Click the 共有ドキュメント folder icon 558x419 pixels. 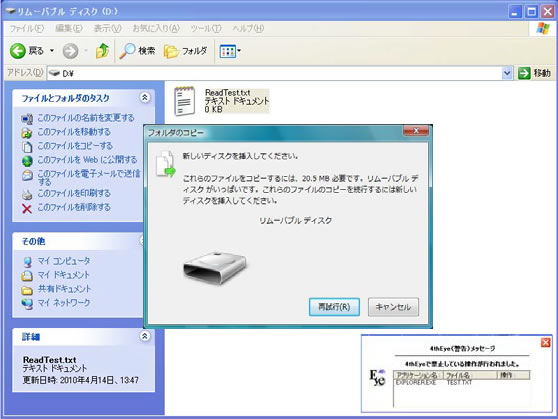27,290
